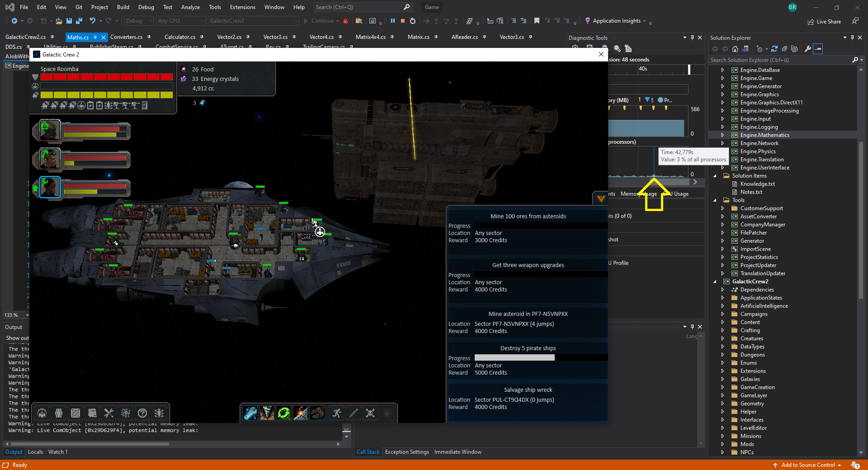Image resolution: width=868 pixels, height=470 pixels.
Task: Collapse the mission list with yellow chevron
Action: (601, 198)
